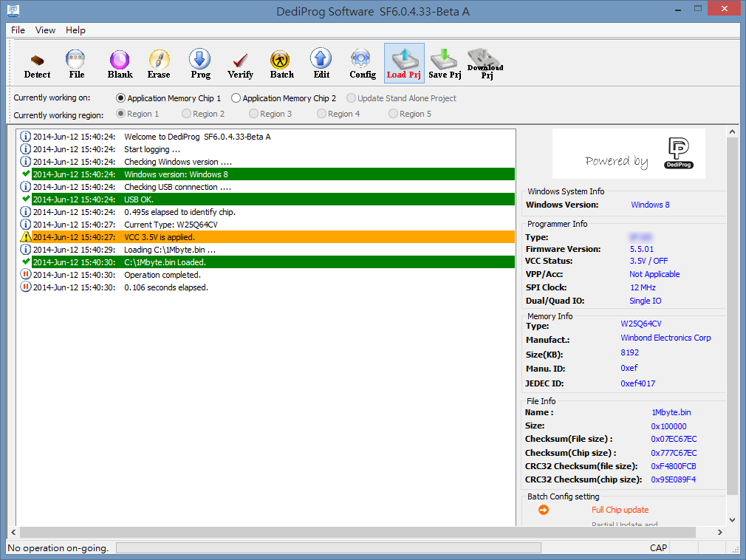
Task: Click the Save Prj toolbar icon
Action: [x=445, y=64]
